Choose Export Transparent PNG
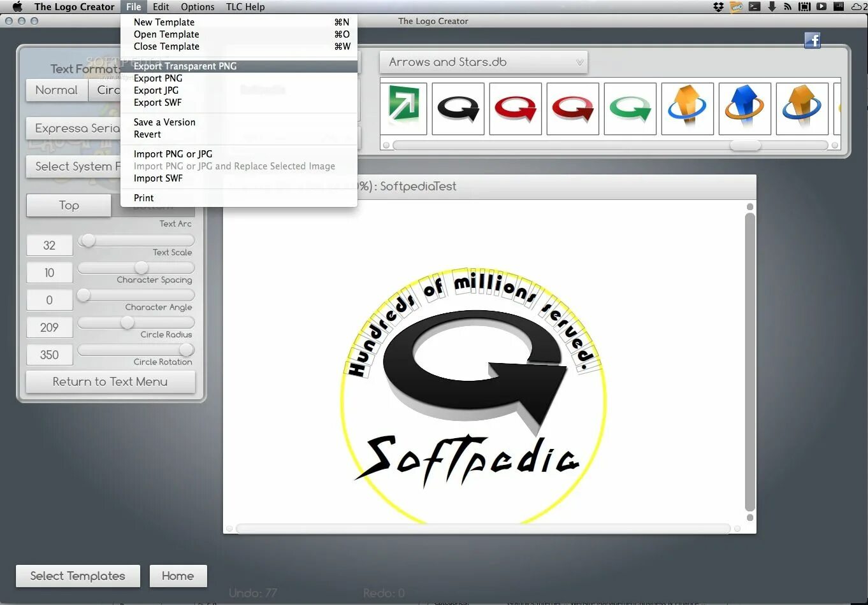The height and width of the screenshot is (605, 868). (x=239, y=66)
